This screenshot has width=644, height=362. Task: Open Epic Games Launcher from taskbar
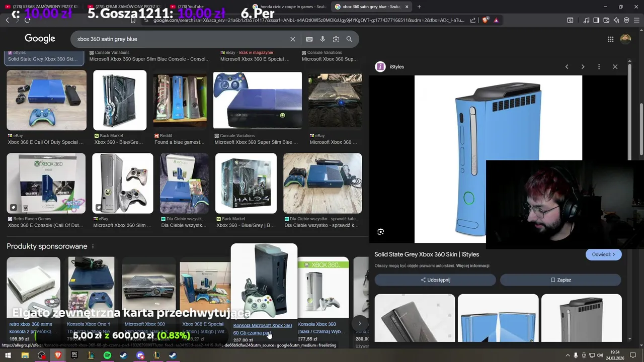[74, 355]
